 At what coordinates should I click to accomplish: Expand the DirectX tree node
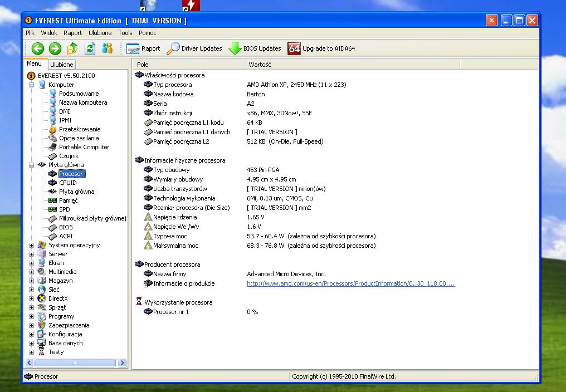pyautogui.click(x=31, y=298)
